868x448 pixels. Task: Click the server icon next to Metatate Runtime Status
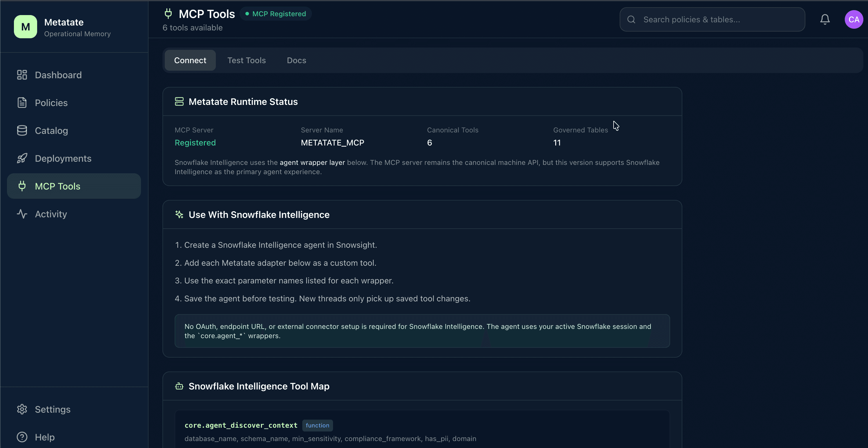(x=179, y=101)
